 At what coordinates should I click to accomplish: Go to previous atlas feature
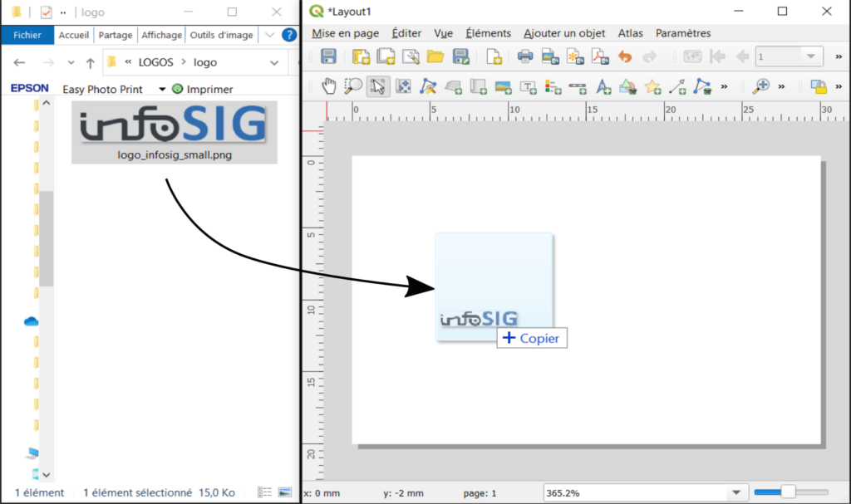tap(742, 56)
